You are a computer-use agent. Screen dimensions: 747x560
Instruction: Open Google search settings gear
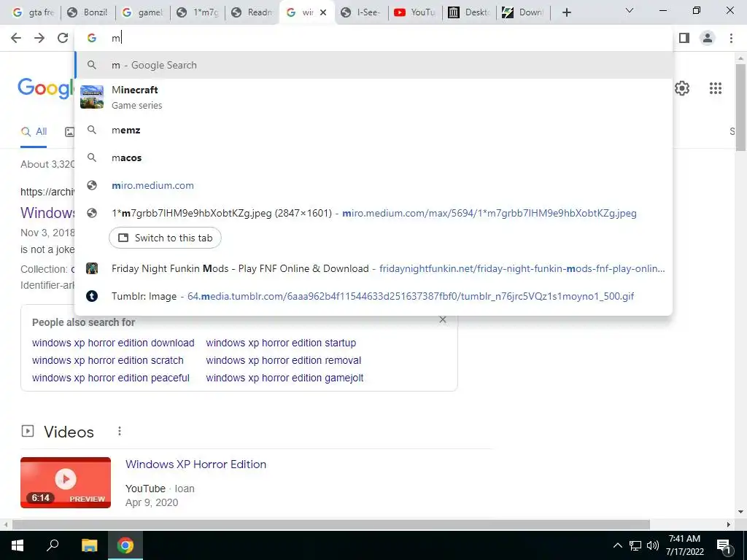point(682,88)
